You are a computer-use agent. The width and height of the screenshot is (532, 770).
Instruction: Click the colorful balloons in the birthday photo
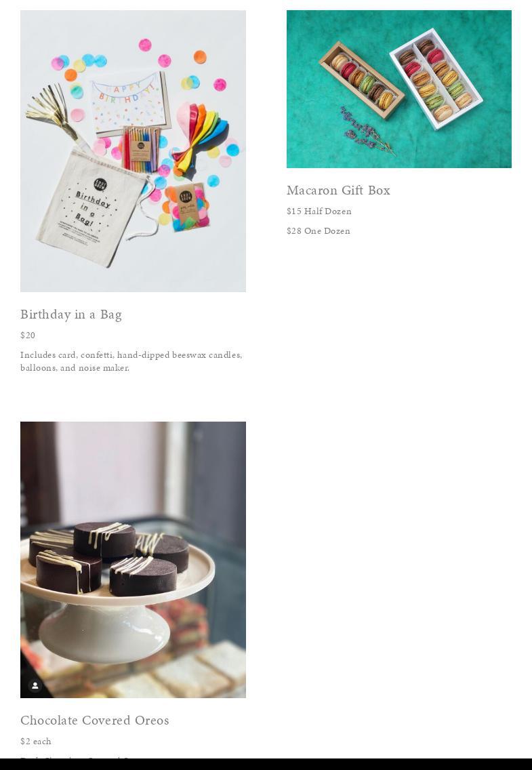(201, 136)
